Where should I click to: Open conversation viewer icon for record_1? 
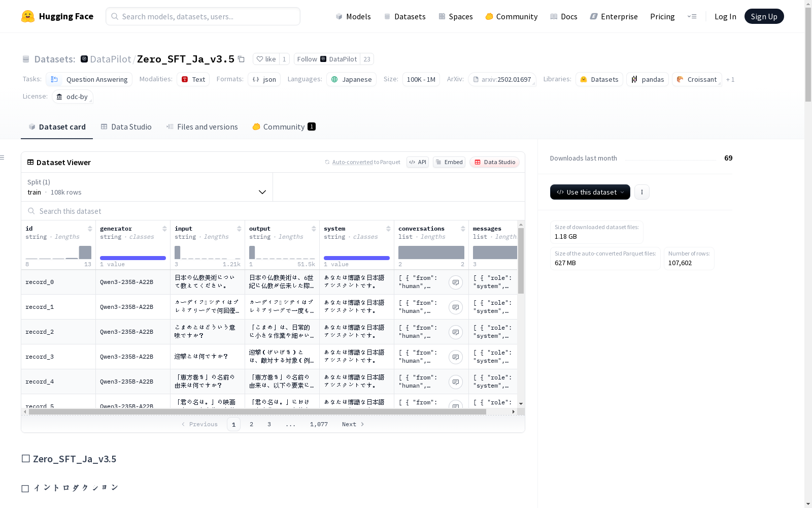456,307
